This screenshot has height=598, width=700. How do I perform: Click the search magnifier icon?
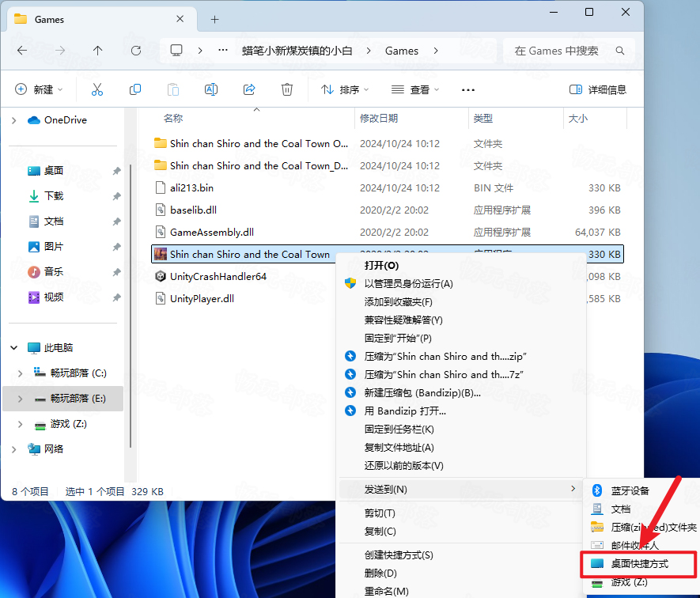[620, 51]
